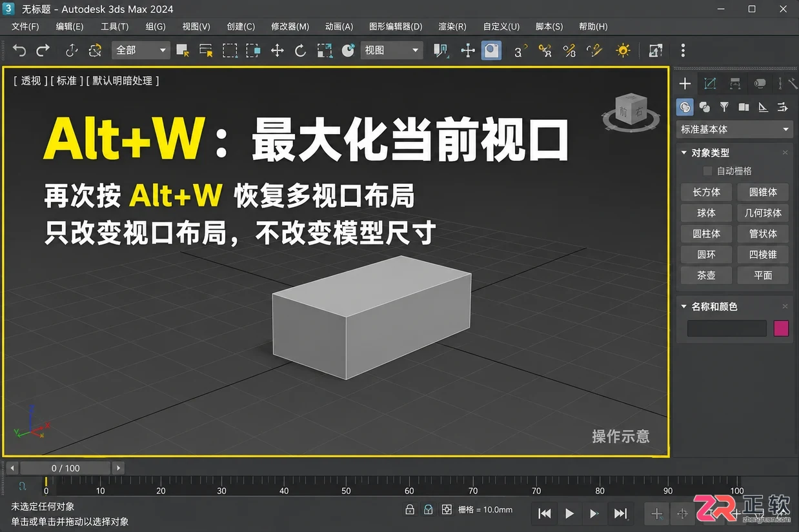Click the Use Pivot Point Center icon
The image size is (799, 532).
[x=441, y=50]
